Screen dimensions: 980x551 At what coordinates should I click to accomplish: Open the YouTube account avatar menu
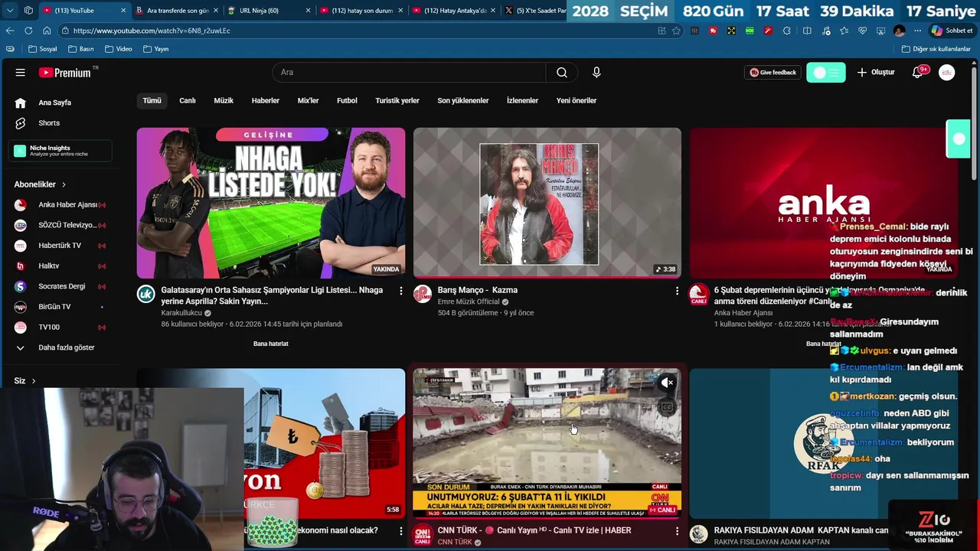pyautogui.click(x=947, y=73)
